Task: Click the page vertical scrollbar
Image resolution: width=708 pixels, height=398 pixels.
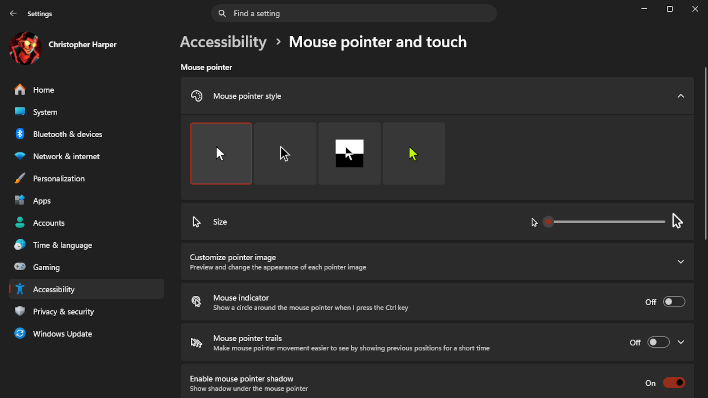Action: (x=705, y=154)
